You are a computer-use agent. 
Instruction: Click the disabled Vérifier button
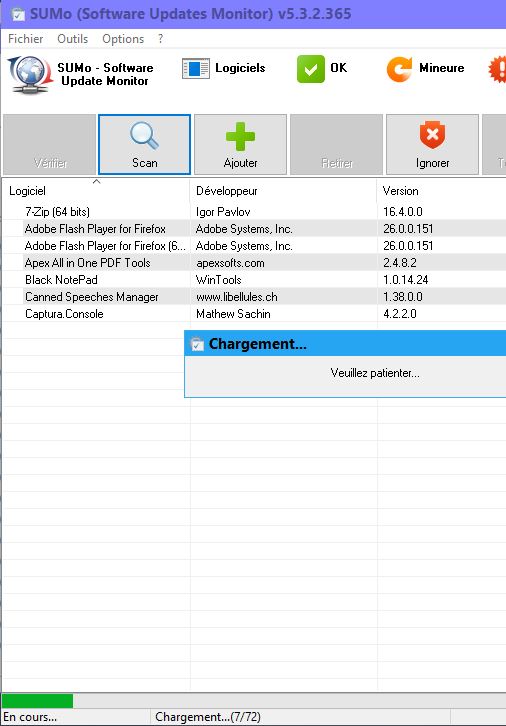pos(49,144)
